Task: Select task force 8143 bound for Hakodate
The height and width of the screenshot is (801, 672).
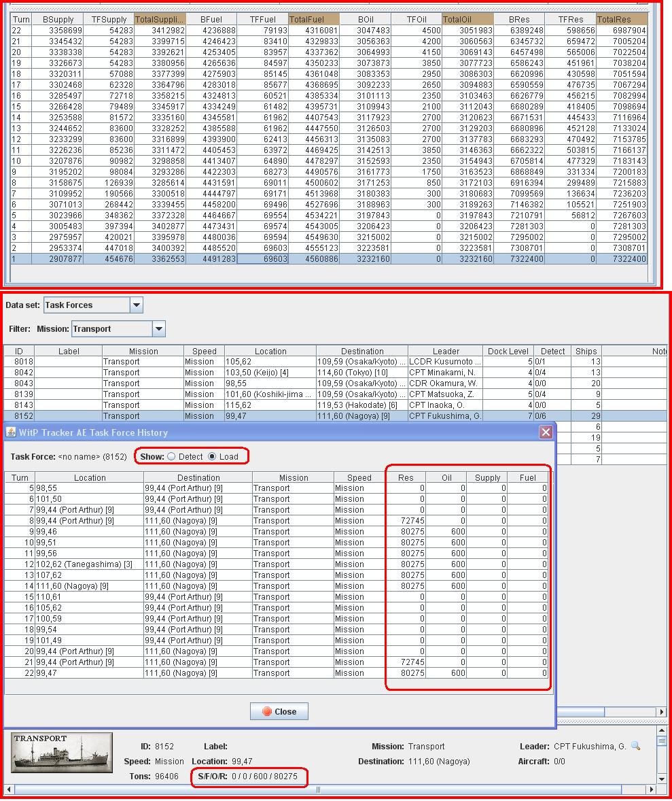Action: click(x=336, y=405)
